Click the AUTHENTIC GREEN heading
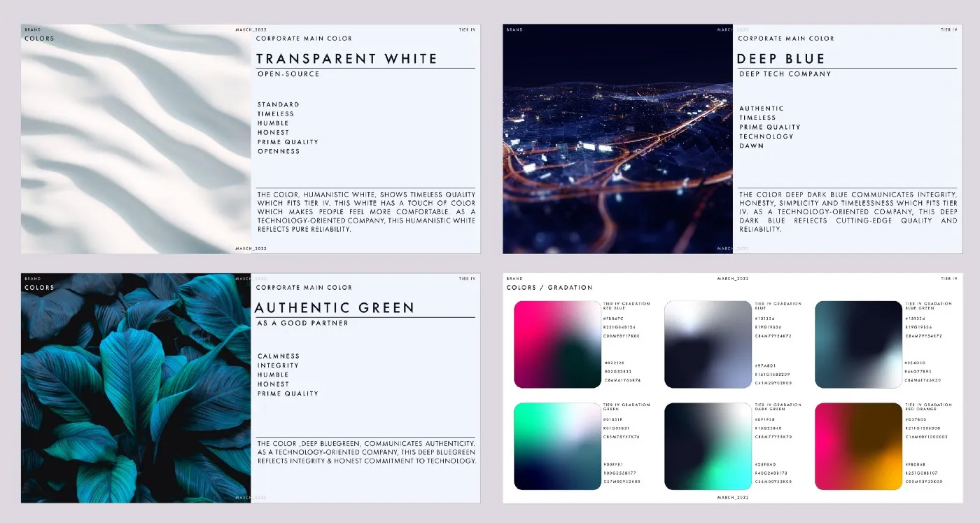980x523 pixels. pyautogui.click(x=335, y=307)
